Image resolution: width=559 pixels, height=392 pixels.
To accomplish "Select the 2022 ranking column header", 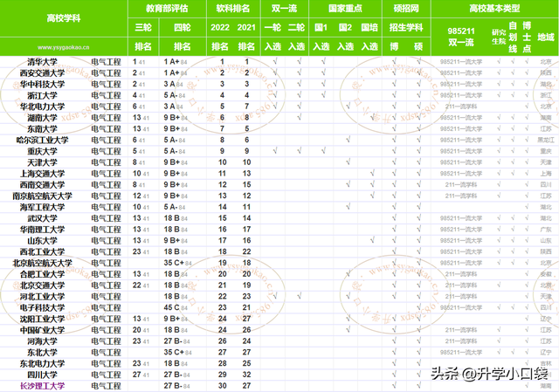I will (220, 27).
